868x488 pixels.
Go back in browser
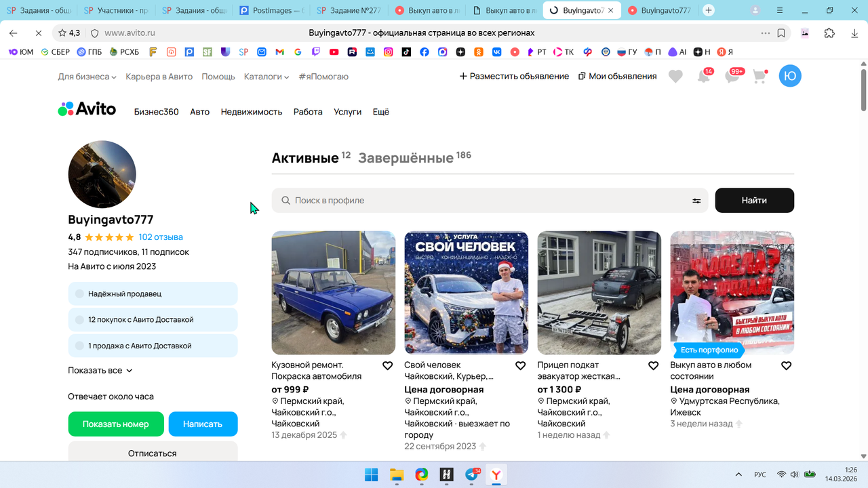pyautogui.click(x=13, y=33)
